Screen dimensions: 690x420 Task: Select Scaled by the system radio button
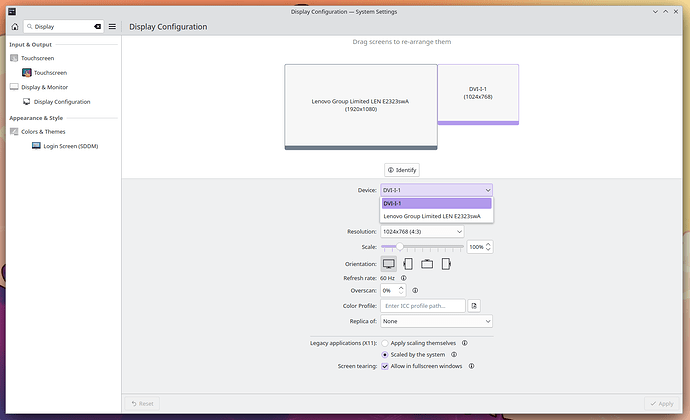pyautogui.click(x=385, y=355)
